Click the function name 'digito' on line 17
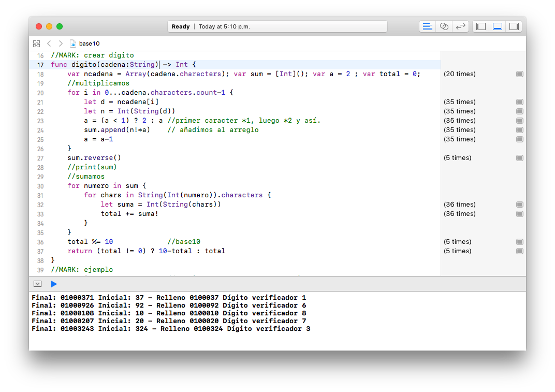The width and height of the screenshot is (555, 392). (x=84, y=64)
